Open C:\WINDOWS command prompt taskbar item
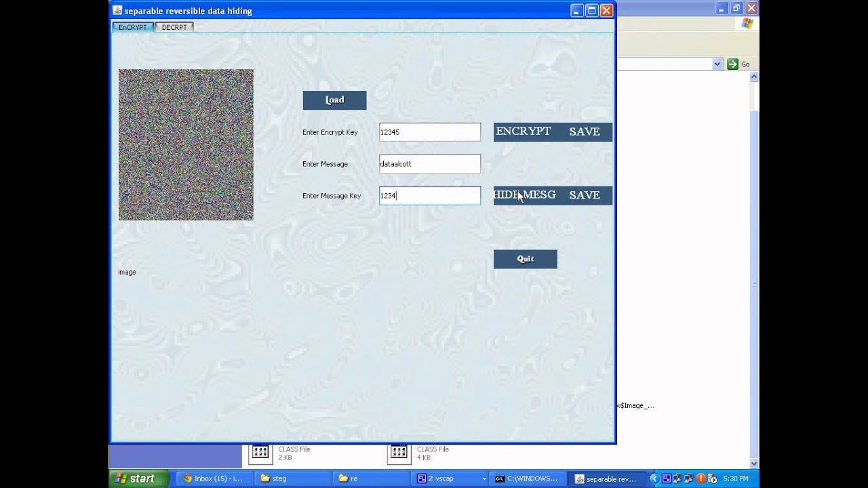868x488 pixels. tap(529, 479)
